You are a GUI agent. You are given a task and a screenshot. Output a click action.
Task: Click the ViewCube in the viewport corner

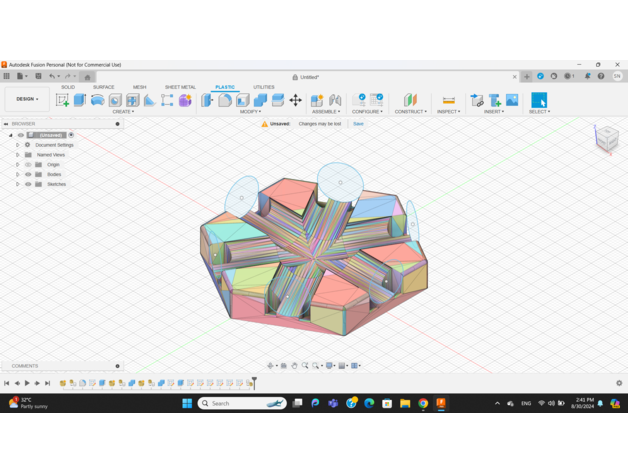coord(606,139)
